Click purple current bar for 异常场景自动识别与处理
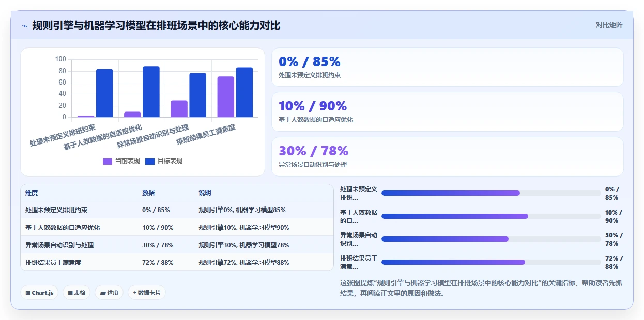This screenshot has width=644, height=320. pyautogui.click(x=179, y=109)
